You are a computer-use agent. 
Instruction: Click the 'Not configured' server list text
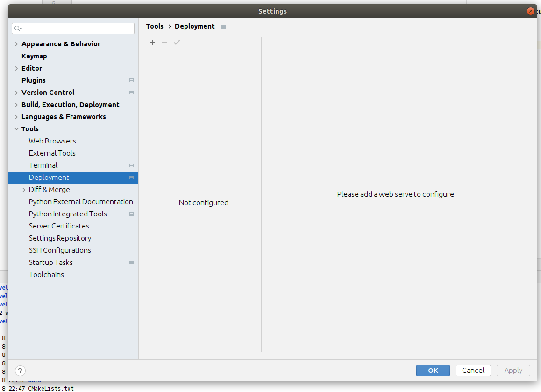click(204, 203)
